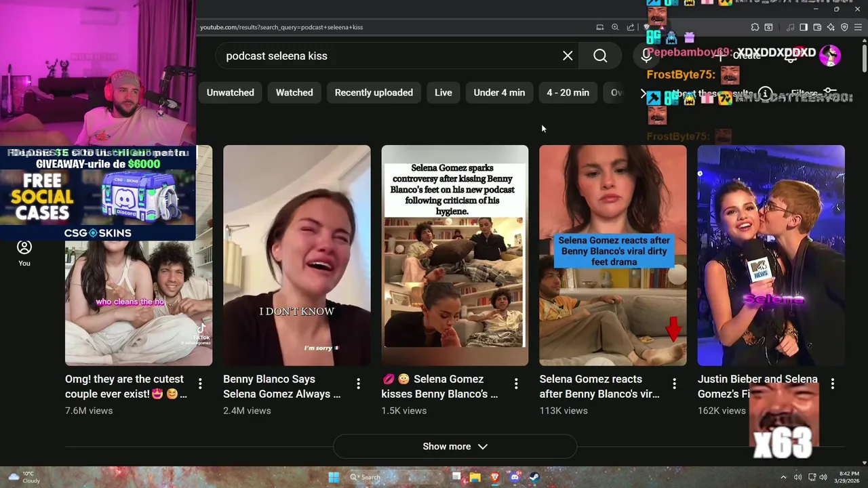
Task: Open 'Benny Blanco Says Selena Gomez Always' title
Action: click(x=282, y=386)
